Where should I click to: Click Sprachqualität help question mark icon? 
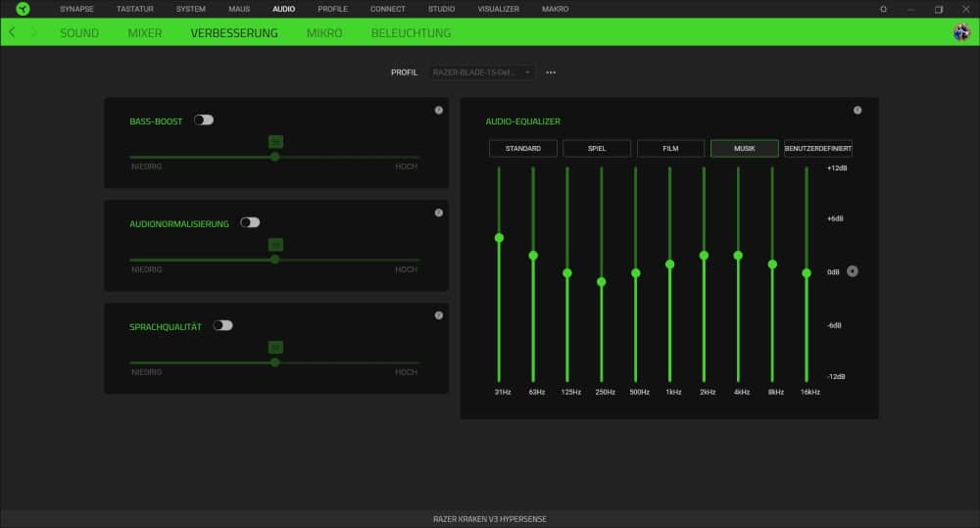[x=439, y=315]
